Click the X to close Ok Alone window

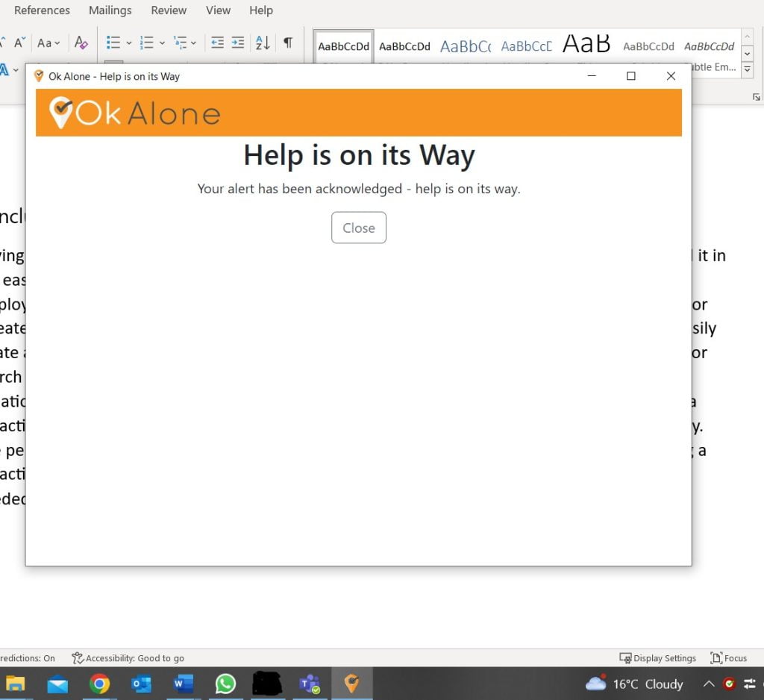671,75
